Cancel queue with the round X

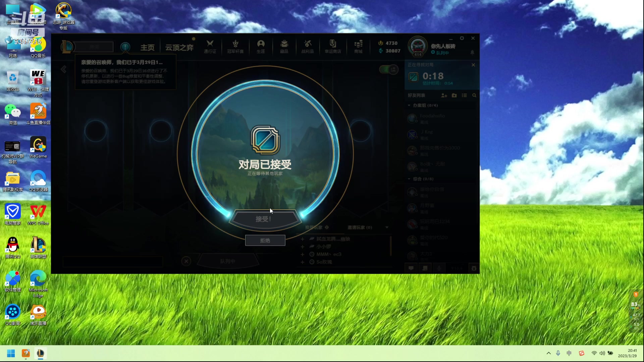[x=186, y=261]
